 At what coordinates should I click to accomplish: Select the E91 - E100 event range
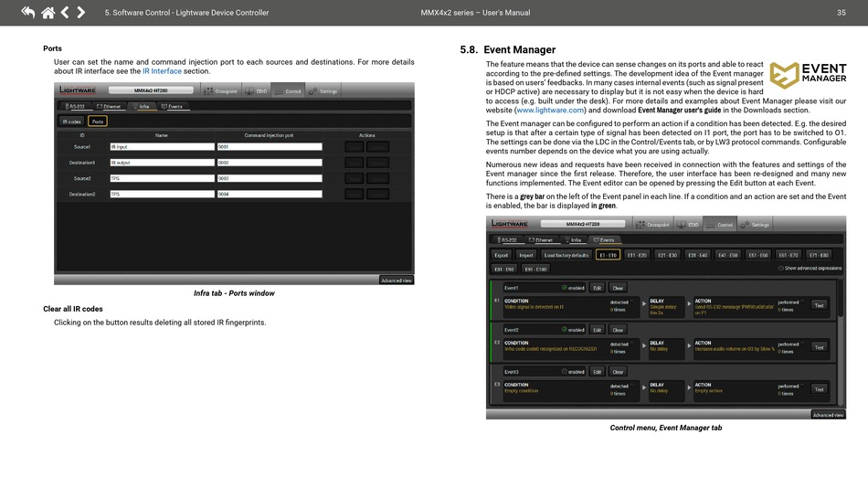(x=535, y=269)
